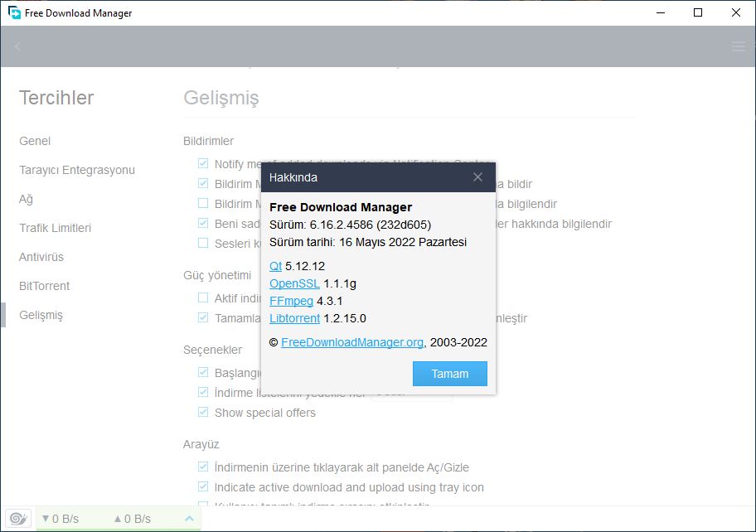The image size is (756, 532).
Task: Toggle İndirmenin üzerine tıklayarak checkbox
Action: coord(203,467)
